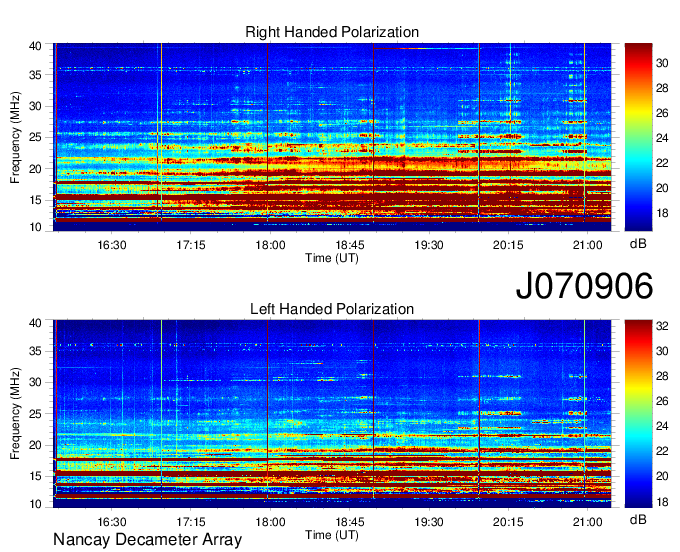Click the Left Handed Polarization spectrogram image
This screenshot has width=680, height=552.
(x=332, y=414)
